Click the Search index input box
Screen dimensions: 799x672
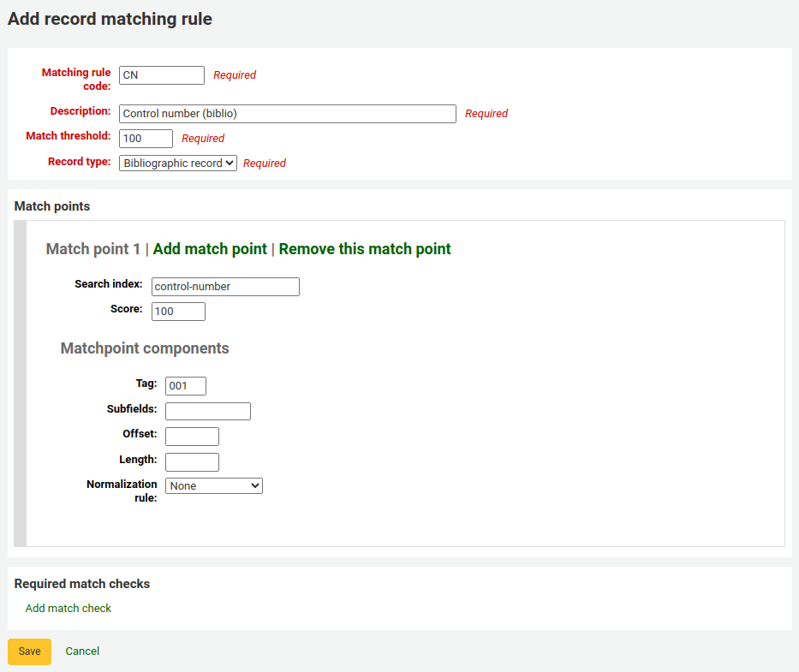(225, 286)
